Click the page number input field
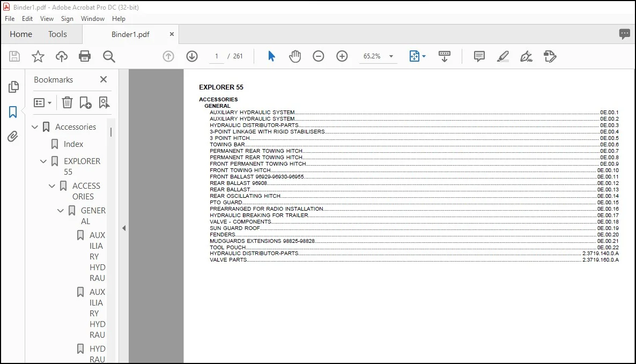 point(217,56)
